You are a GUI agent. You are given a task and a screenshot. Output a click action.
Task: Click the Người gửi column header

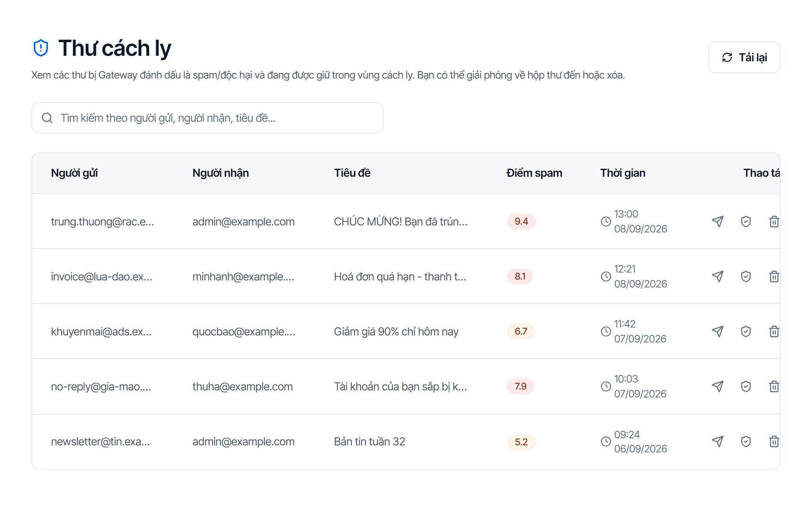pos(74,173)
